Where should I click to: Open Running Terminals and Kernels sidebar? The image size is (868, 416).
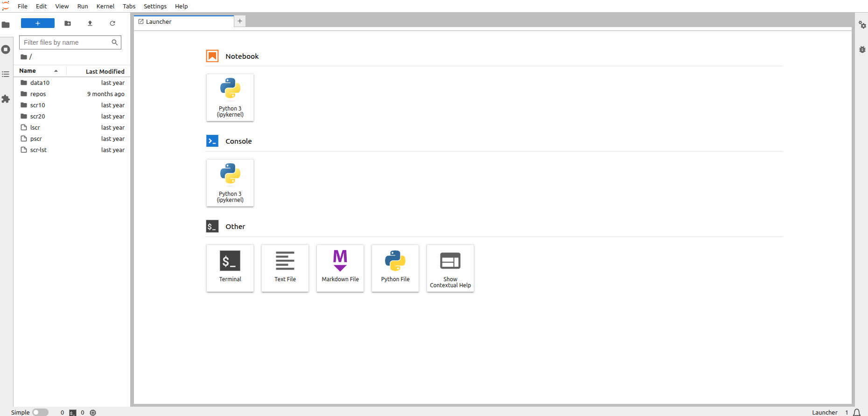[x=6, y=49]
